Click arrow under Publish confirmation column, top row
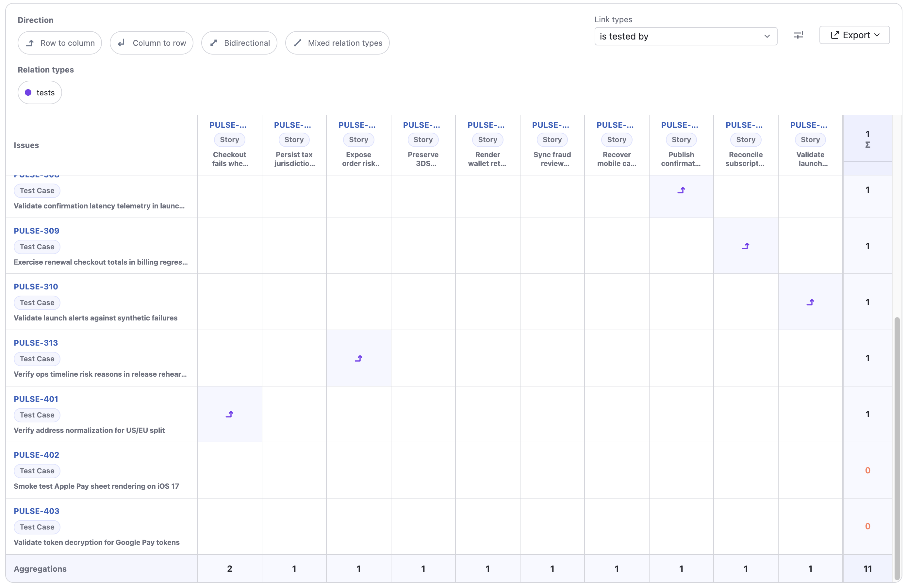 tap(681, 190)
